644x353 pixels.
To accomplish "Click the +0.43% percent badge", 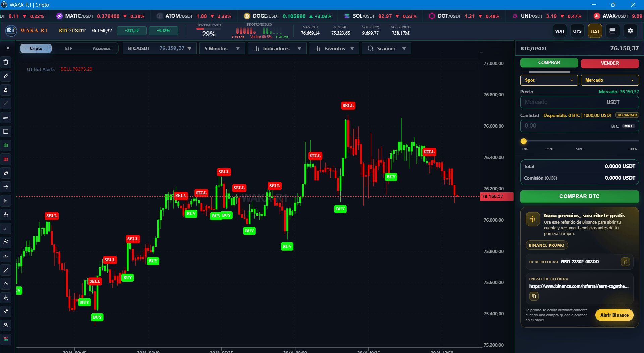I will 163,31.
